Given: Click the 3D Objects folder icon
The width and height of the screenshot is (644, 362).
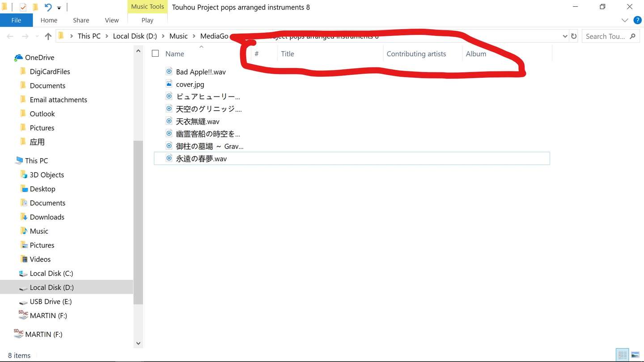Looking at the screenshot, I should 24,174.
